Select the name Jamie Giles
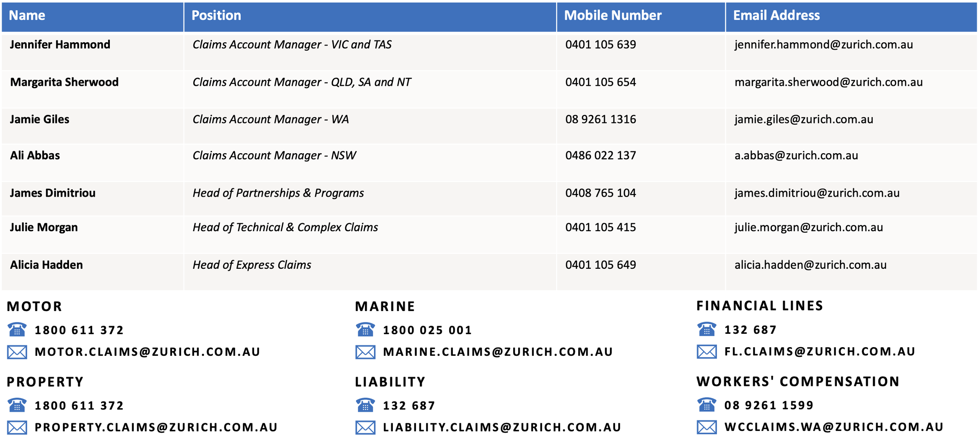The width and height of the screenshot is (980, 440). coord(40,120)
